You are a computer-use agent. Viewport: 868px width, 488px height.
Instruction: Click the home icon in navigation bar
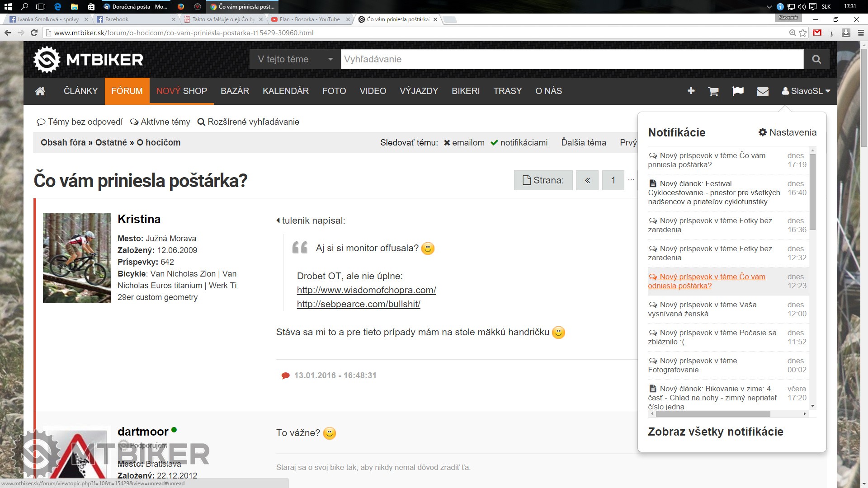[40, 91]
